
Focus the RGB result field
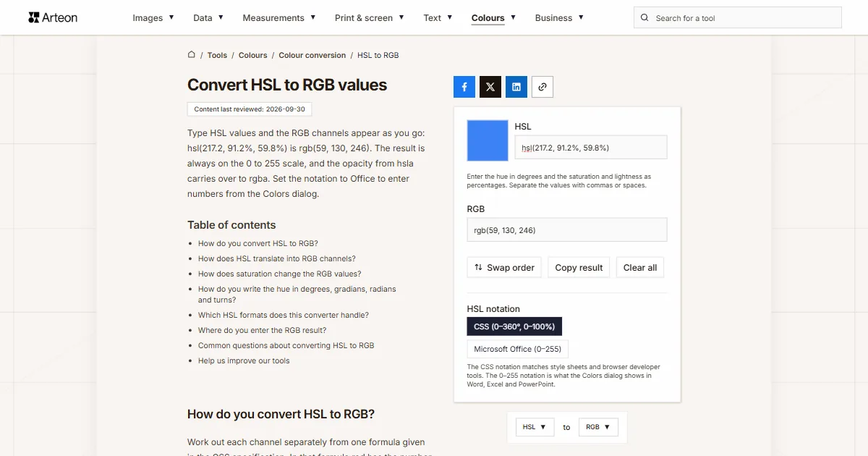pos(567,230)
